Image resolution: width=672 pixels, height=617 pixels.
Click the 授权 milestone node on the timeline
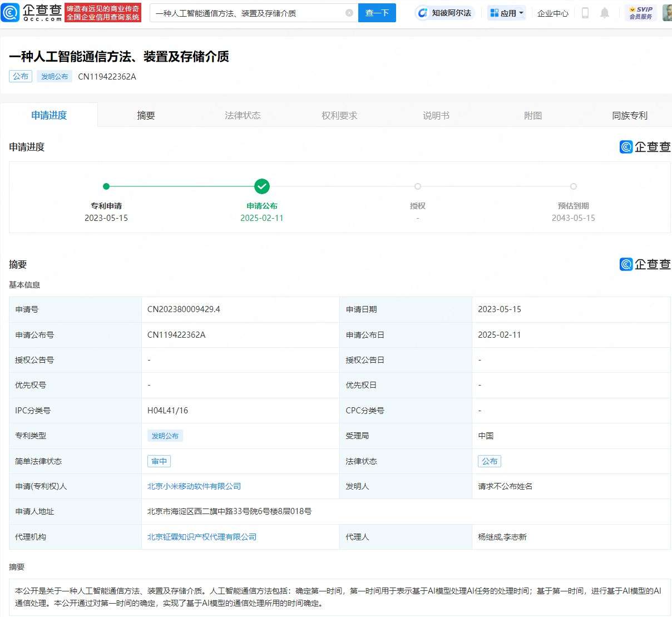pyautogui.click(x=418, y=186)
